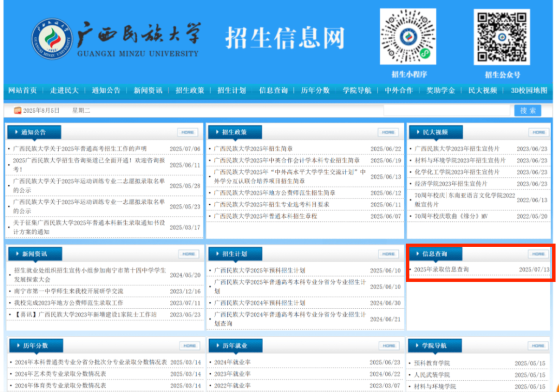
Task: Click the 搜索 search button
Action: coord(527,110)
